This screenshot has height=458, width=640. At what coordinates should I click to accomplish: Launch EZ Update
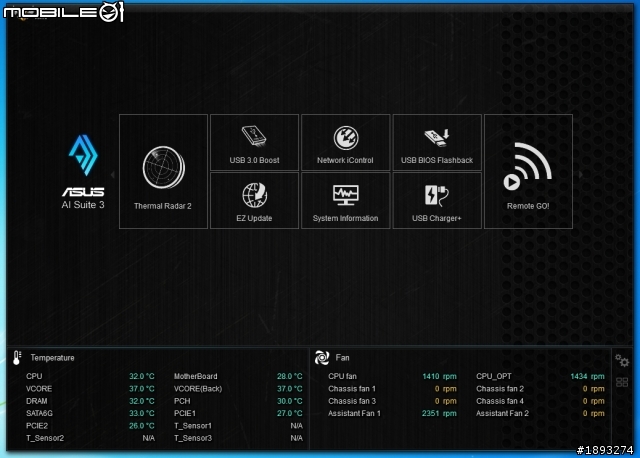(254, 200)
